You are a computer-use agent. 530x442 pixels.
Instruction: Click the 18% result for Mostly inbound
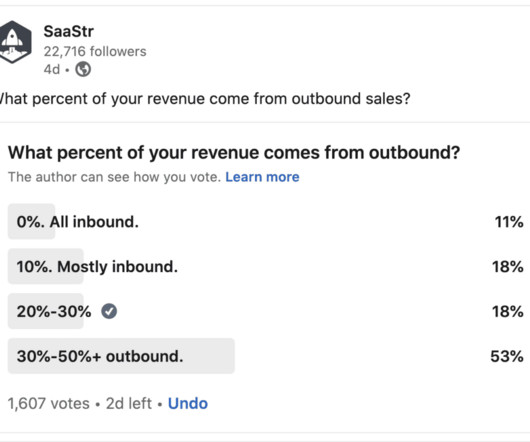pyautogui.click(x=508, y=267)
